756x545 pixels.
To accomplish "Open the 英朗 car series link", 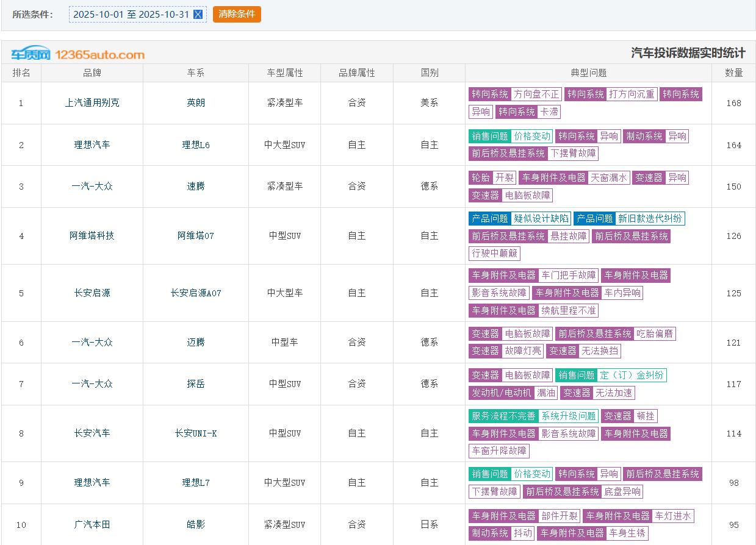I will tap(196, 103).
